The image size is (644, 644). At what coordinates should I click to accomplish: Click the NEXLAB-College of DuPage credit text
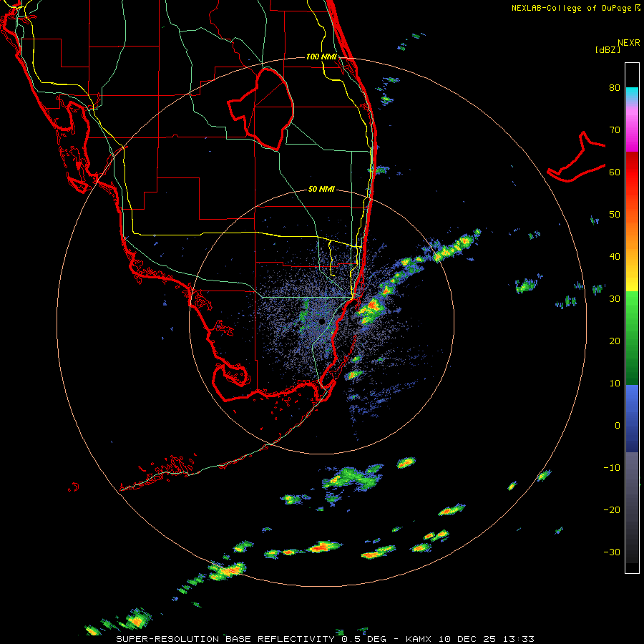tap(571, 8)
